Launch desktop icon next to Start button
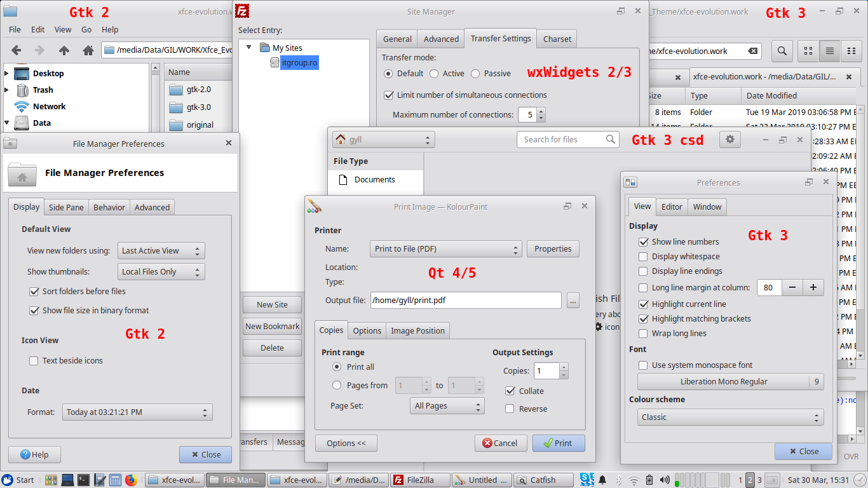The image size is (868, 488). [x=51, y=480]
